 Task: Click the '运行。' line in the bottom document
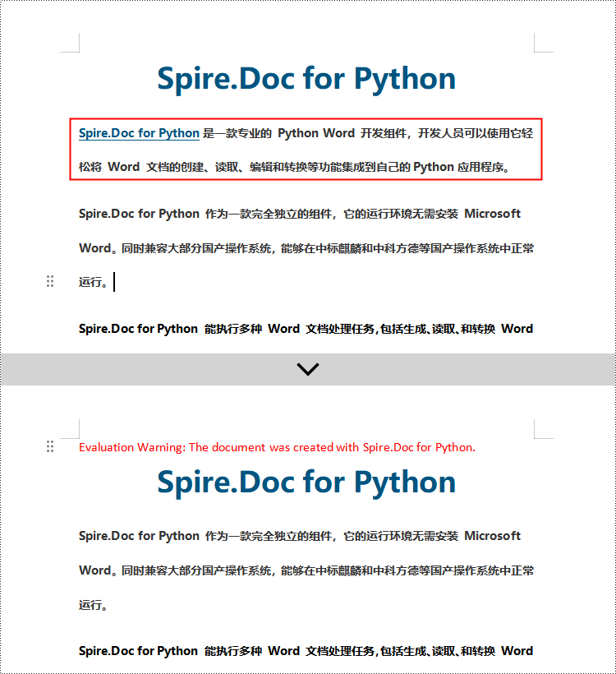tap(93, 605)
